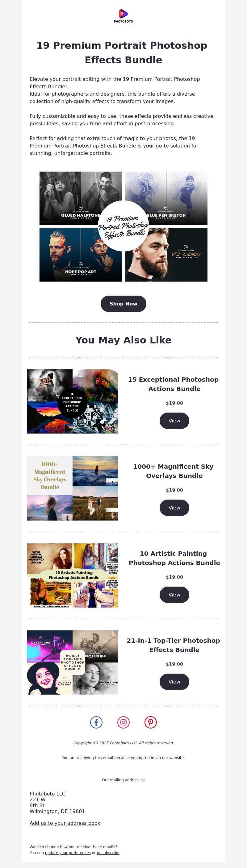The width and height of the screenshot is (247, 868).
Task: Click the 1000+ Magnificent Sky Overlays title
Action: [x=174, y=471]
